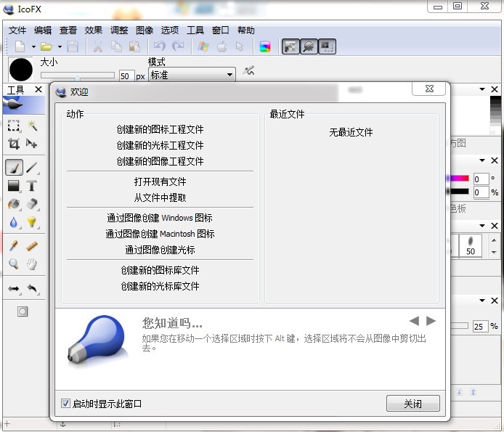Expand the open file dropdown arrow
The width and height of the screenshot is (504, 432).
pyautogui.click(x=60, y=47)
